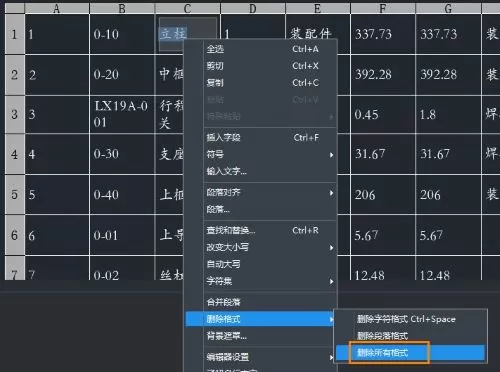The image size is (500, 372).
Task: Click the 337.73 cell in column G
Action: (448, 34)
